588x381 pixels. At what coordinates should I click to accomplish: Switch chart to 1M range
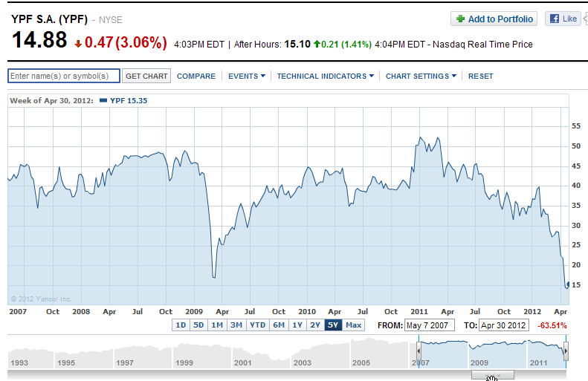[x=217, y=325]
